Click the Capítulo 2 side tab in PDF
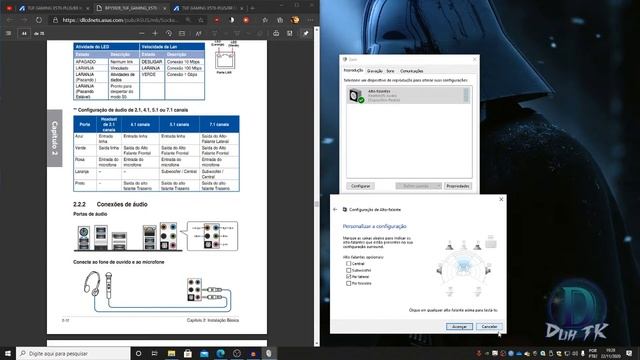Image resolution: width=640 pixels, height=360 pixels. [55, 138]
